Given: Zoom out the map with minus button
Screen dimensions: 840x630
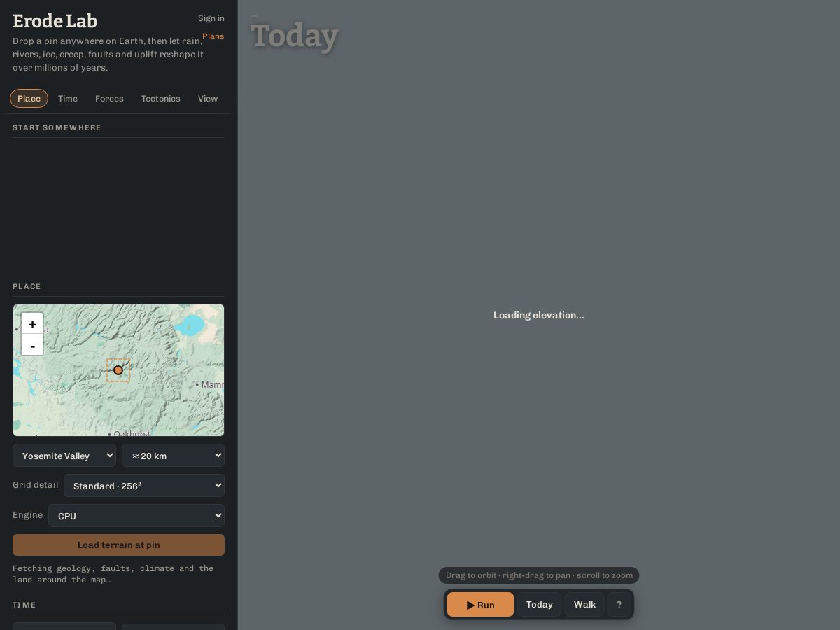Looking at the screenshot, I should [x=32, y=345].
